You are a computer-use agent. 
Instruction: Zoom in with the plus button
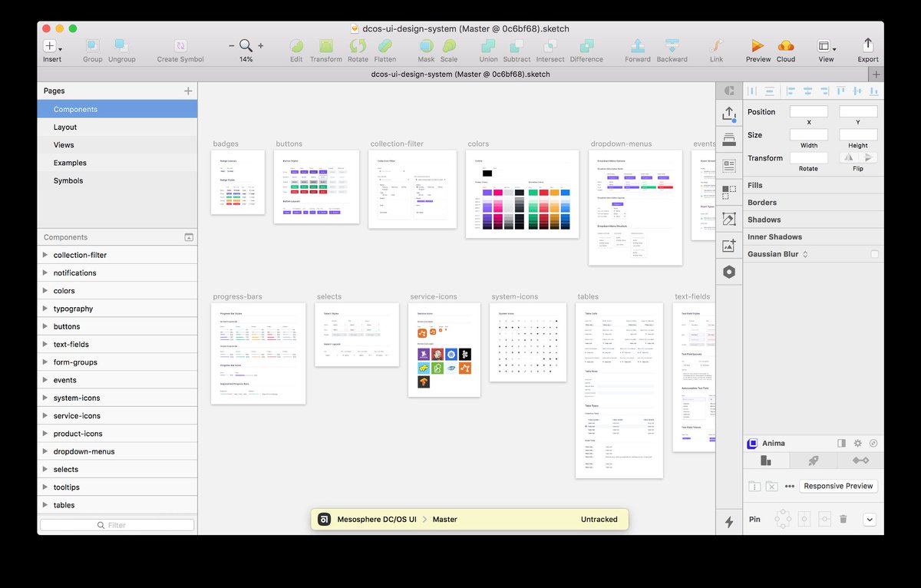click(261, 46)
